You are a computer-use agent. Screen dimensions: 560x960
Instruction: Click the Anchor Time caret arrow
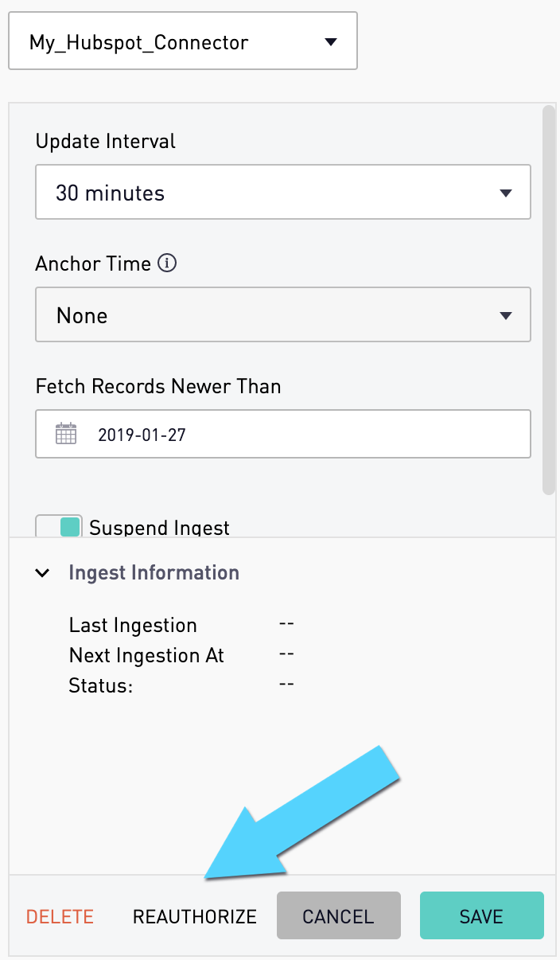click(x=505, y=315)
